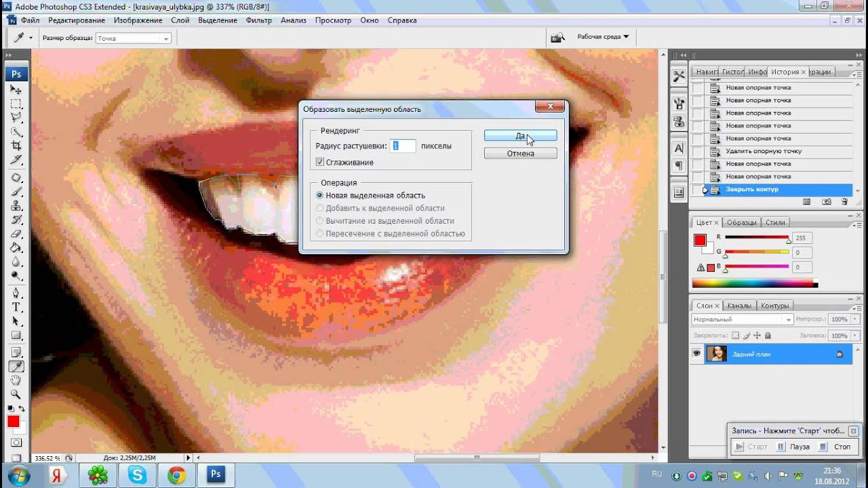Create new snapshot in History panel
This screenshot has height=488, width=868.
pyautogui.click(x=826, y=202)
